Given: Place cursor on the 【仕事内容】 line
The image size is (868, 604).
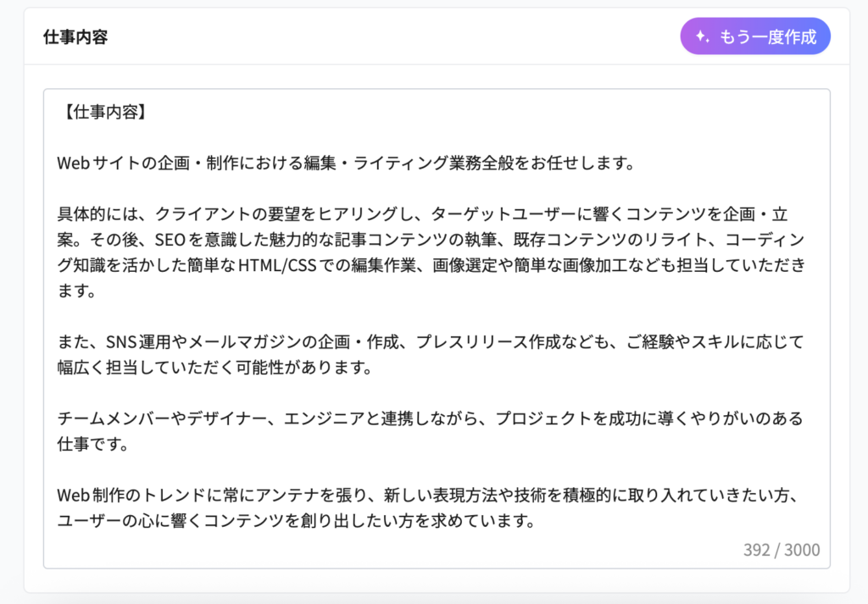Looking at the screenshot, I should (103, 112).
